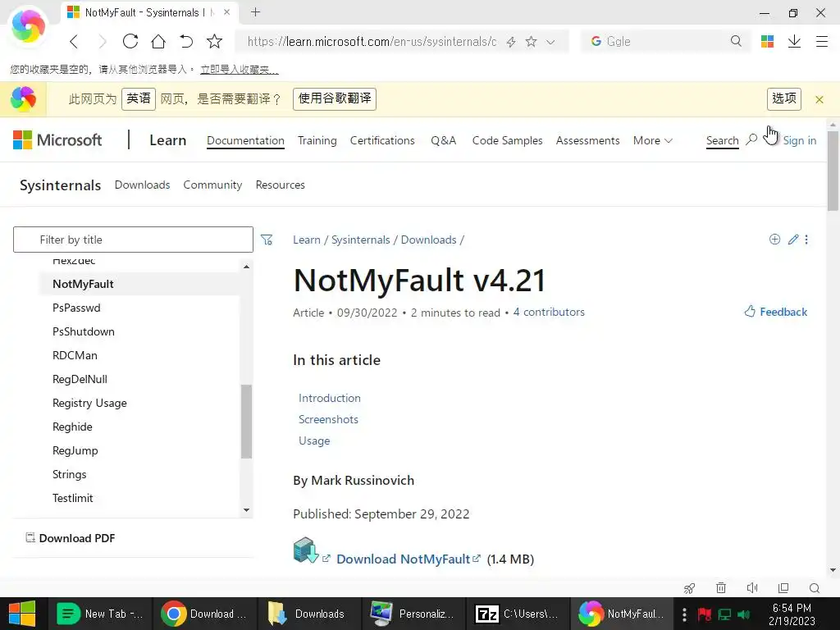Click the Google search engine icon
Screen dimensions: 840x630
(596, 41)
